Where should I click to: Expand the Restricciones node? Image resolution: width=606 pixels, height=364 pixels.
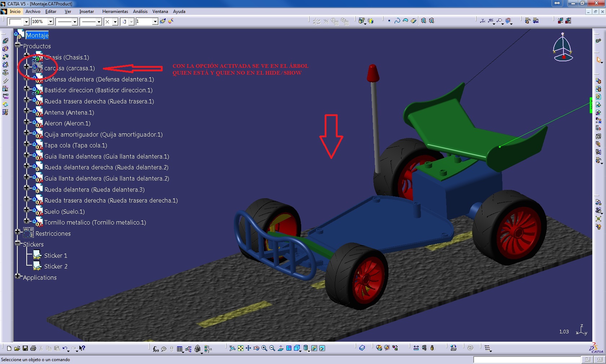tap(17, 232)
